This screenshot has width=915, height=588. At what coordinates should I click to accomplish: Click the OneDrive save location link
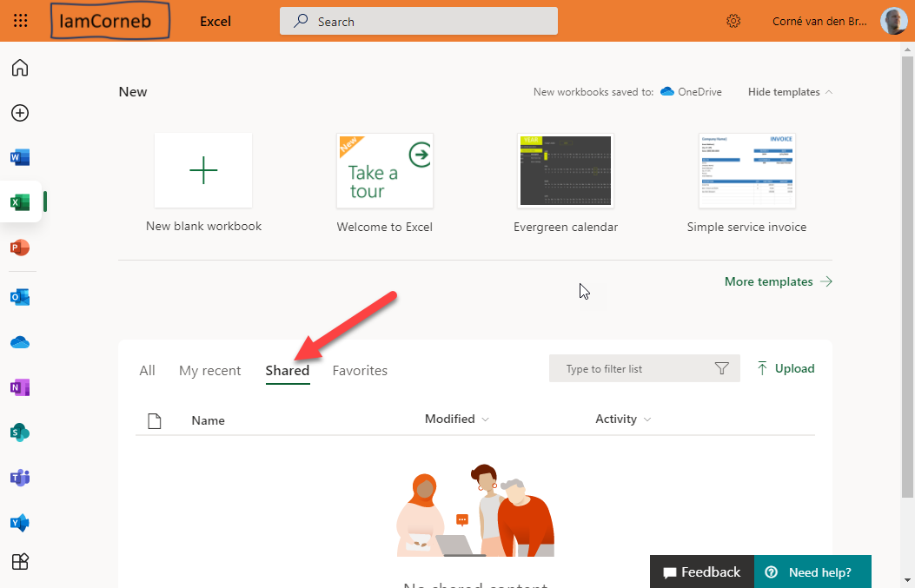tap(691, 92)
